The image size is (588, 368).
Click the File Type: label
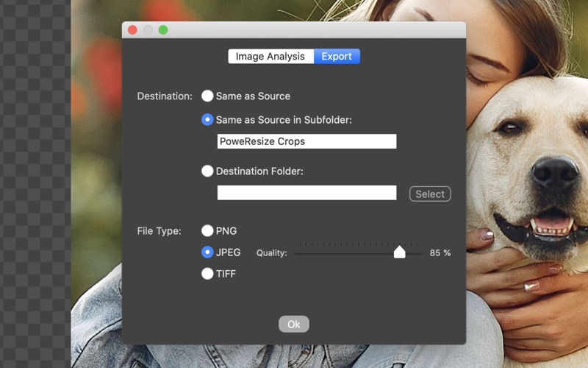point(159,231)
